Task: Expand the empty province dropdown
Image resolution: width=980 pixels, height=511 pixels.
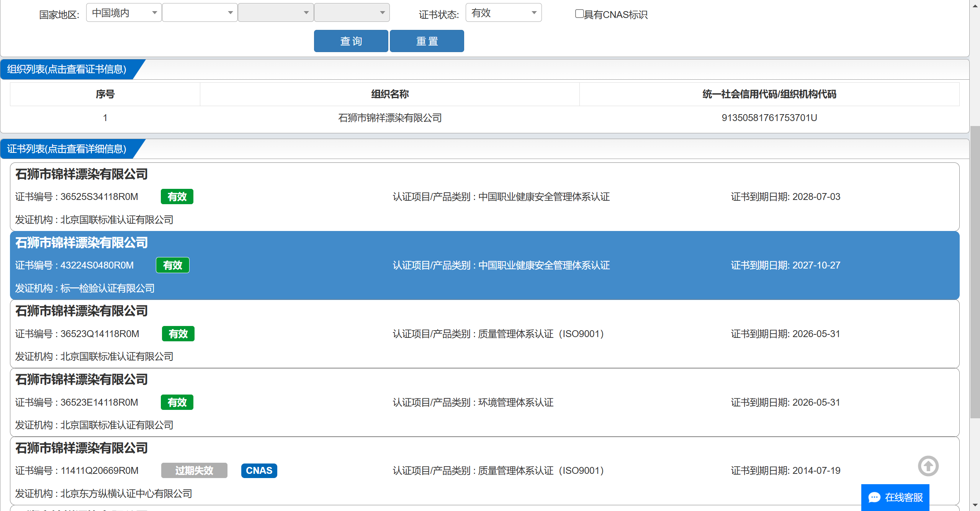Action: (x=200, y=13)
